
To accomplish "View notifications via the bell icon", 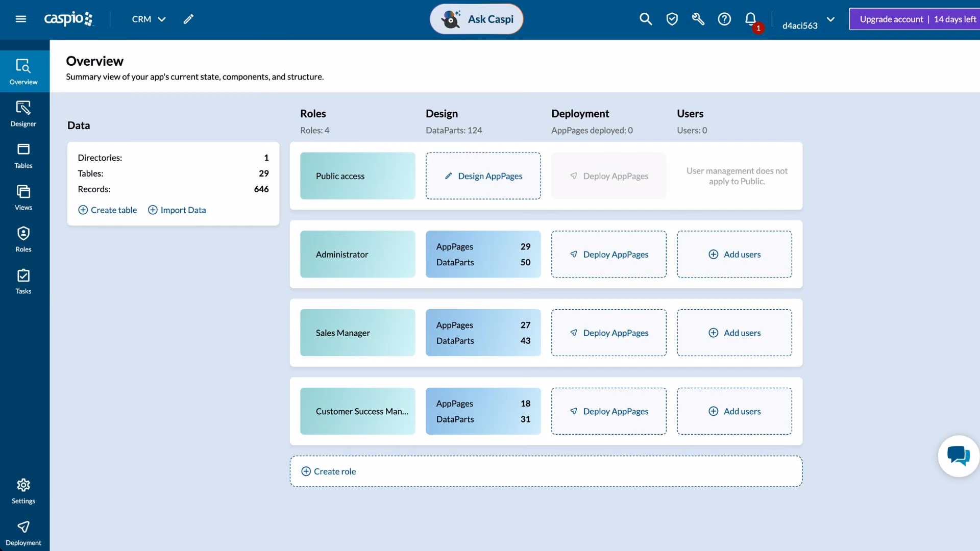I will point(750,19).
